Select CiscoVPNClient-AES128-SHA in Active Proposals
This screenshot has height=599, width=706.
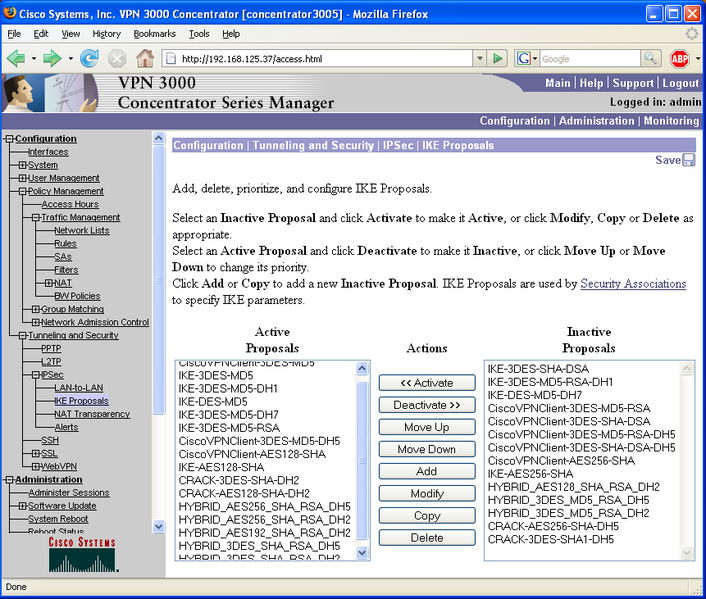tap(252, 454)
